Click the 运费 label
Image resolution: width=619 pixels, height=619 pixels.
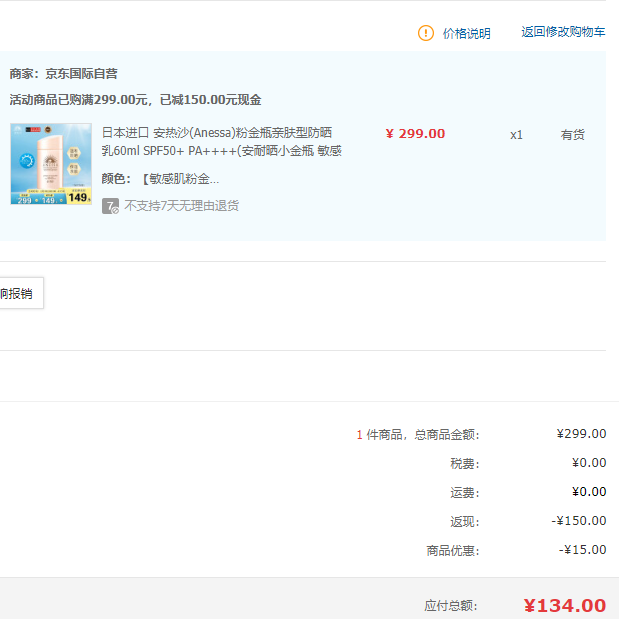click(465, 493)
